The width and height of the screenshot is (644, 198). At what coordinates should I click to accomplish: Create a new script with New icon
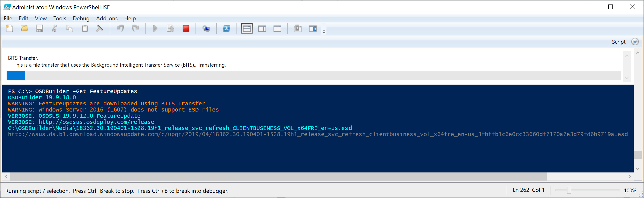9,29
